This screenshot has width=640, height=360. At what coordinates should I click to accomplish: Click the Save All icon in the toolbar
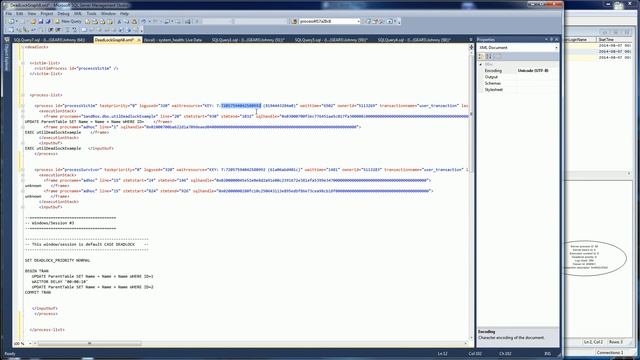coord(48,21)
